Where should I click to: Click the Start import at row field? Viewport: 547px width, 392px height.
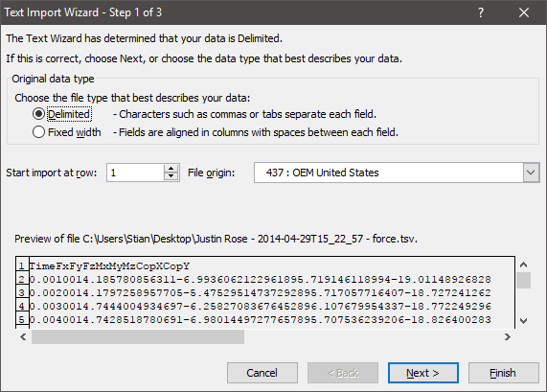pyautogui.click(x=135, y=173)
